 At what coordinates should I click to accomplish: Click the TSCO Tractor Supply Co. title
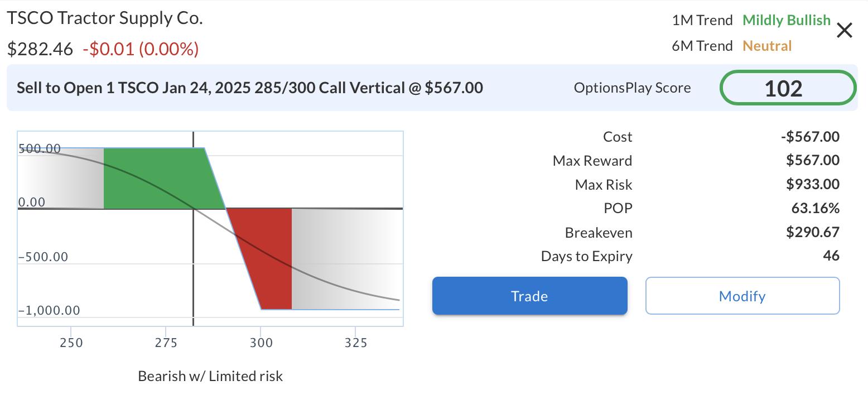(x=105, y=18)
